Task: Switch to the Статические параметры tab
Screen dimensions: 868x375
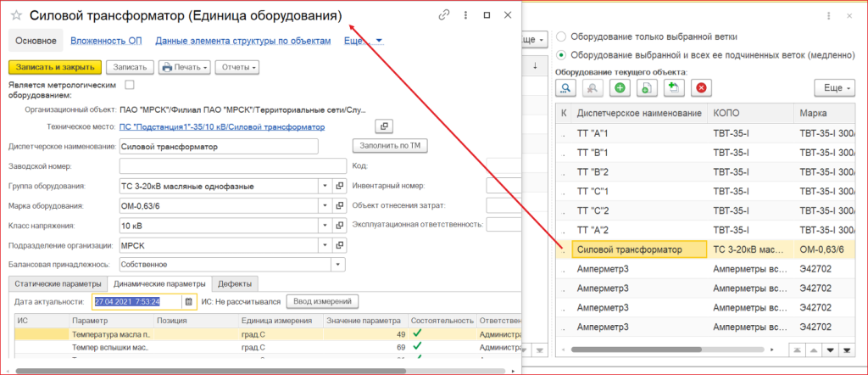Action: click(57, 283)
